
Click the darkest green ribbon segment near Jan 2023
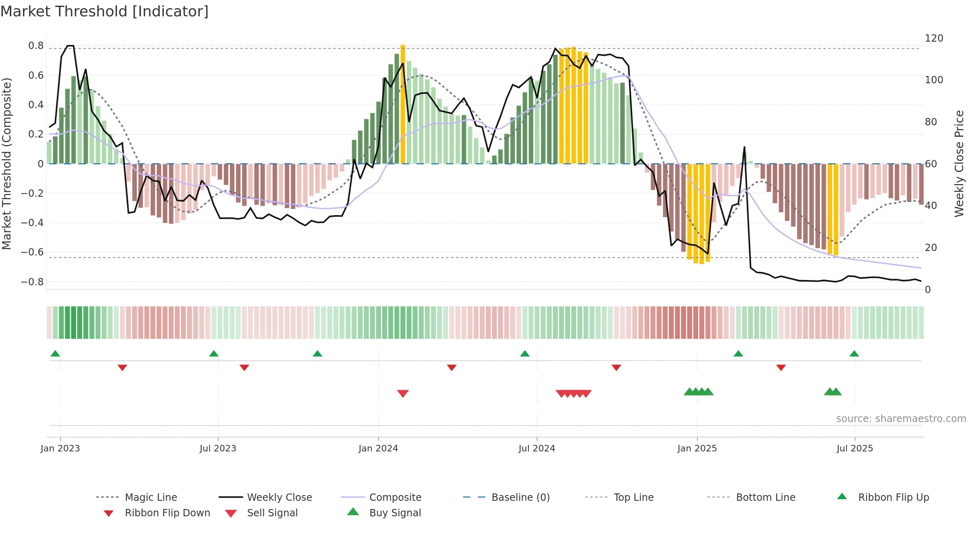click(x=73, y=322)
